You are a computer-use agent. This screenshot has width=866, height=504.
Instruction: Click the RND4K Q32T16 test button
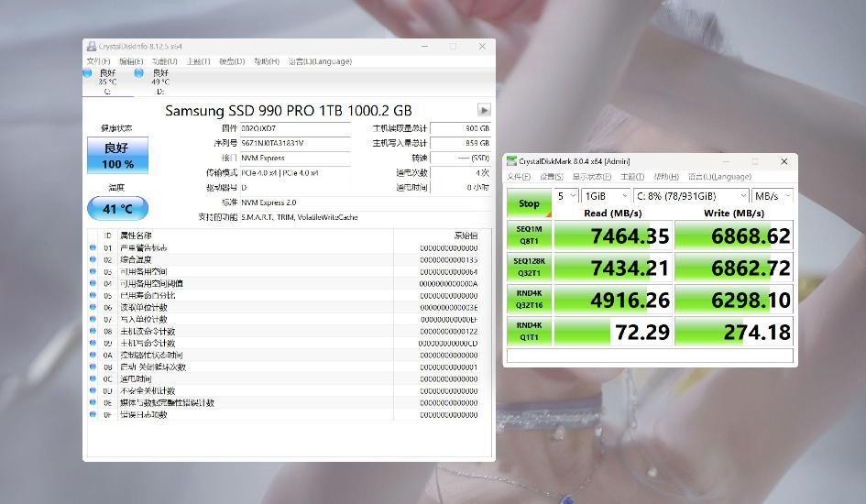(529, 300)
